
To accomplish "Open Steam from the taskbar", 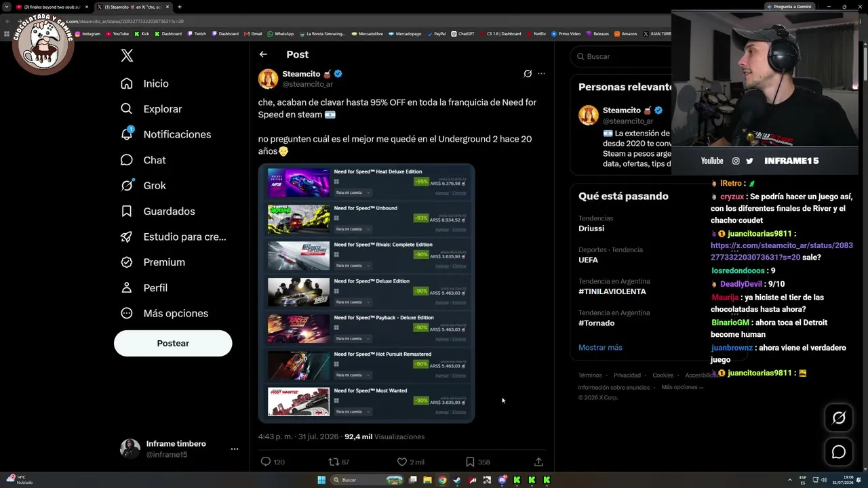I will 457,480.
